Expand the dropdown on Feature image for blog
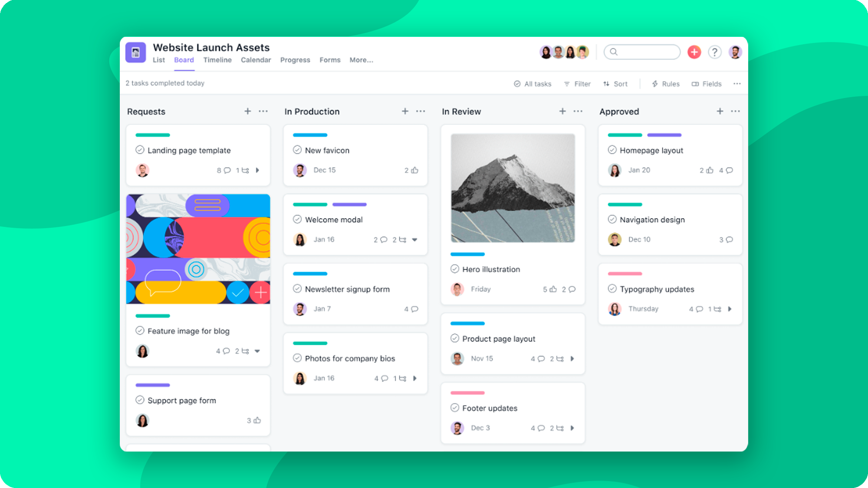 pyautogui.click(x=257, y=350)
